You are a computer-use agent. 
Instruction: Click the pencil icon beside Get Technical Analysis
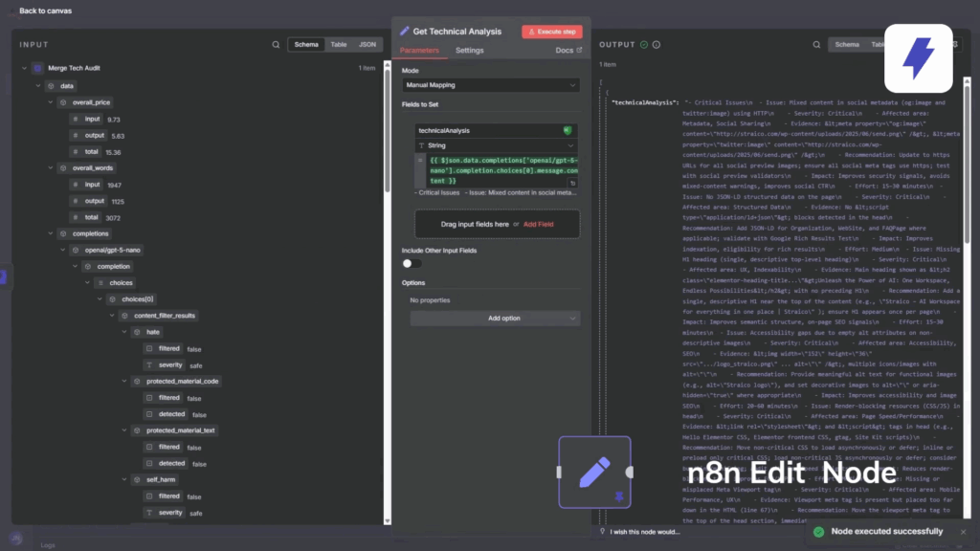click(x=405, y=32)
